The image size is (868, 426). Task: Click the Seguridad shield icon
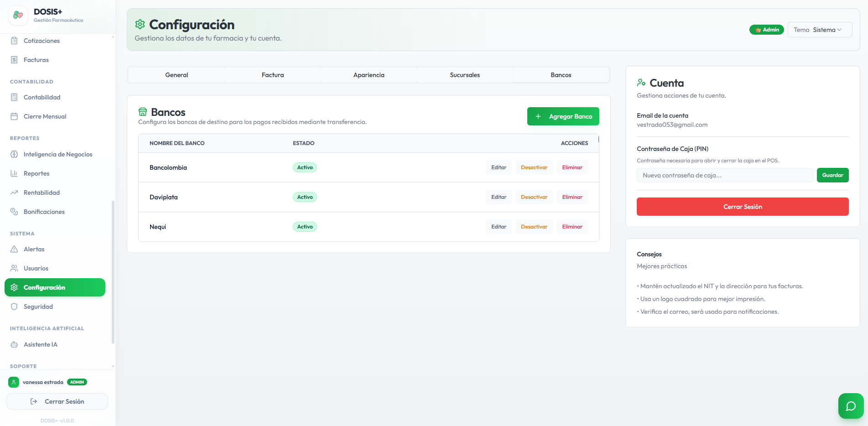tap(14, 307)
